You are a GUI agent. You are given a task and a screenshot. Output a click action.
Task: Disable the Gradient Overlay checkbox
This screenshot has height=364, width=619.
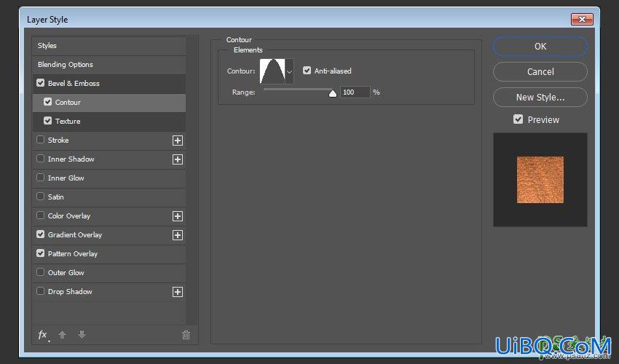[x=40, y=234]
